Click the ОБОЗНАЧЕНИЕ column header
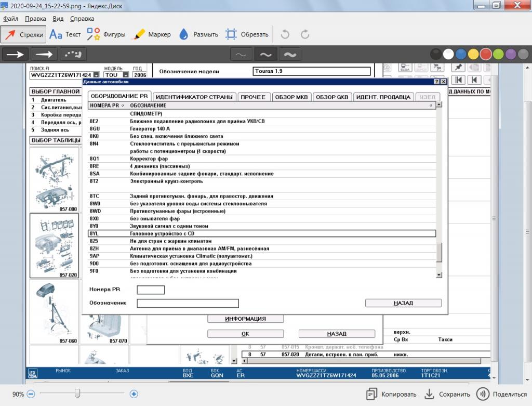This screenshot has width=532, height=406. (282, 106)
